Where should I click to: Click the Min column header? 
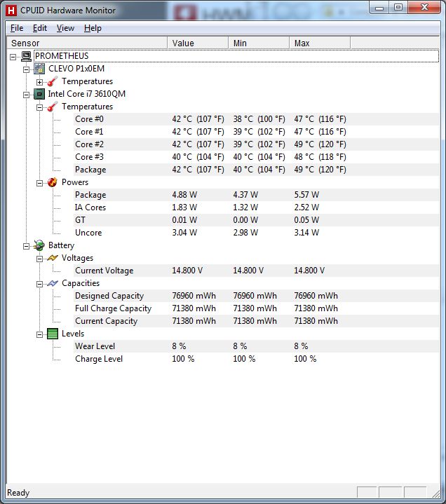coord(259,43)
